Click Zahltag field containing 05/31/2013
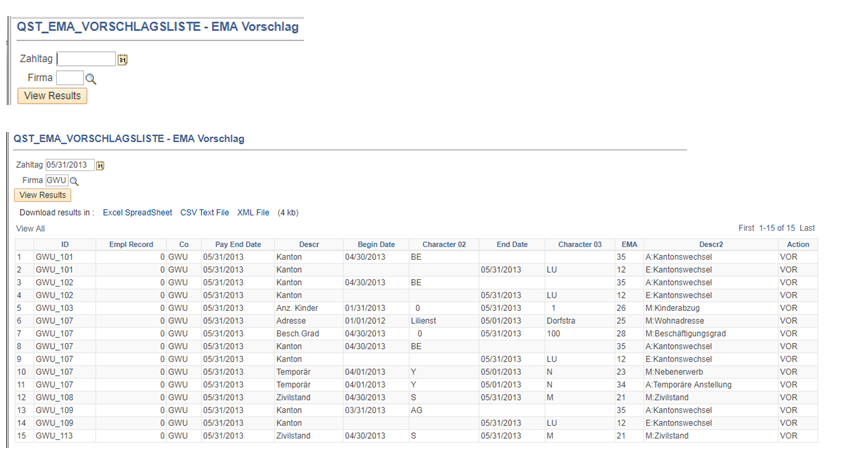863x458 pixels. click(70, 165)
